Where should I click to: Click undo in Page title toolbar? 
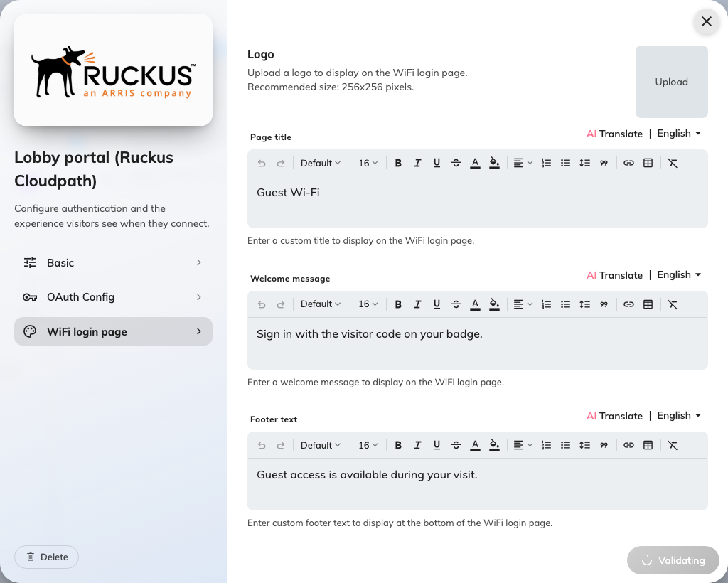click(262, 163)
